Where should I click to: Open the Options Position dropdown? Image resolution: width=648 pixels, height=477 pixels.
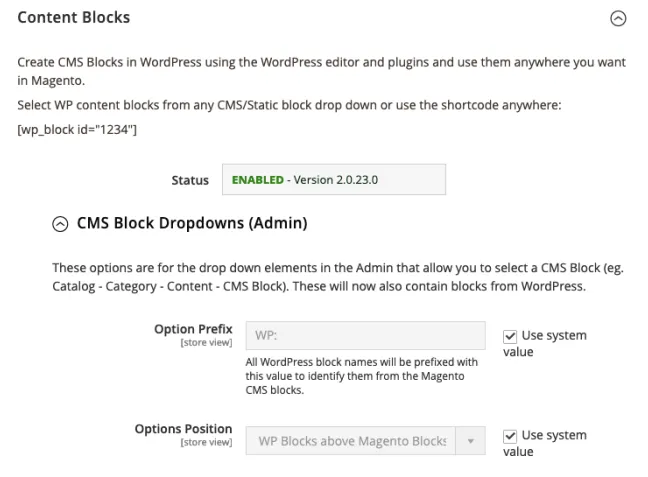[350, 440]
